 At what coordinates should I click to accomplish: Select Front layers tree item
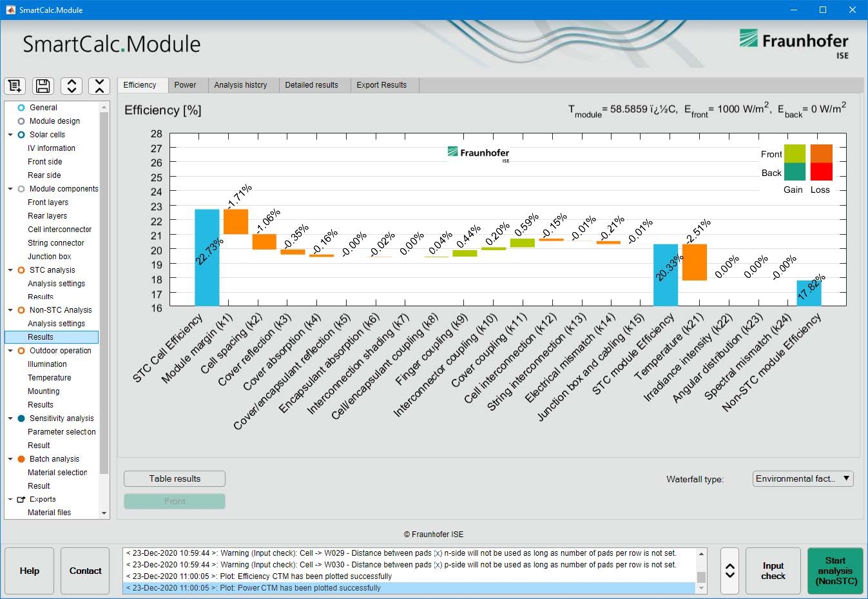[x=48, y=202]
